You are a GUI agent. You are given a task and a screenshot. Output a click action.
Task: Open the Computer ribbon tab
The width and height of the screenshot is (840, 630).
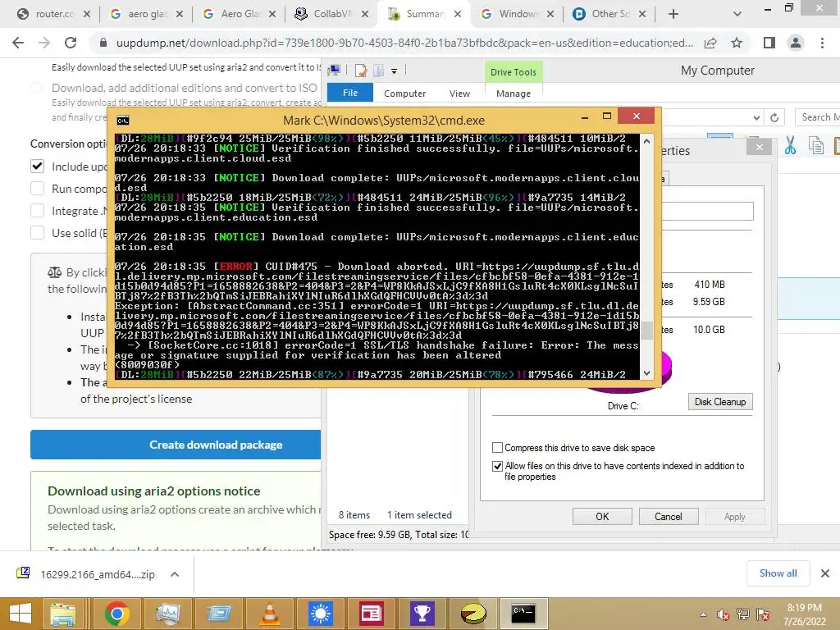pos(404,94)
